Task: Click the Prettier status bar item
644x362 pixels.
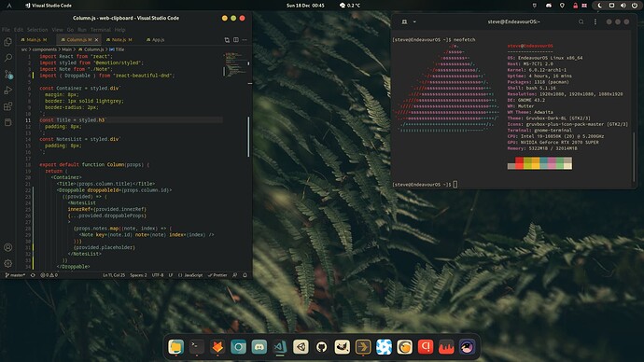Action: (x=217, y=275)
